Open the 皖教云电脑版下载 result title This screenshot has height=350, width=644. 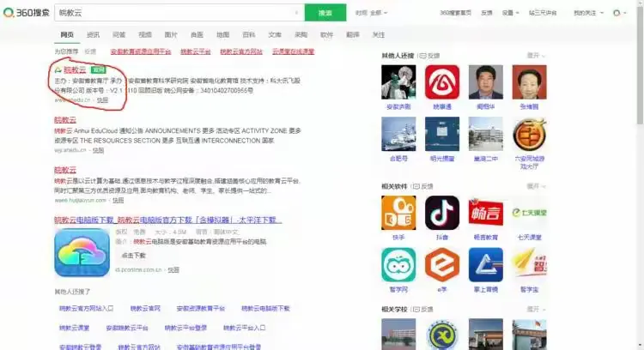(168, 220)
